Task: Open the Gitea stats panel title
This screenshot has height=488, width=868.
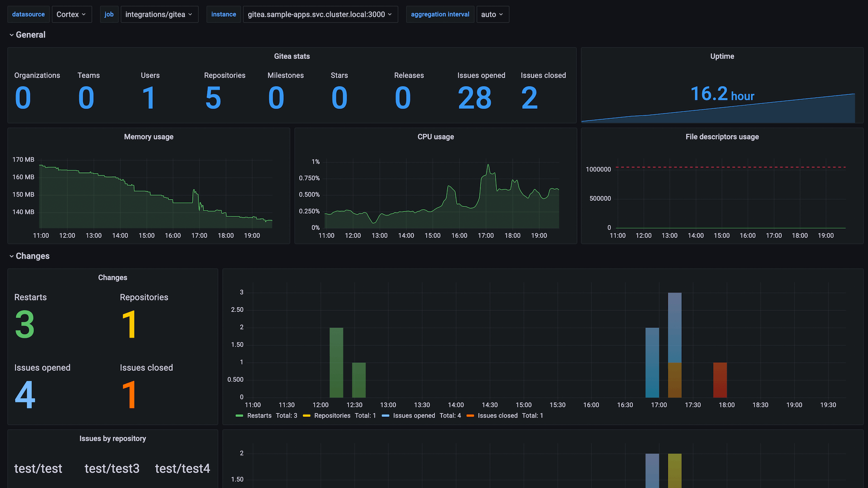Action: point(292,56)
